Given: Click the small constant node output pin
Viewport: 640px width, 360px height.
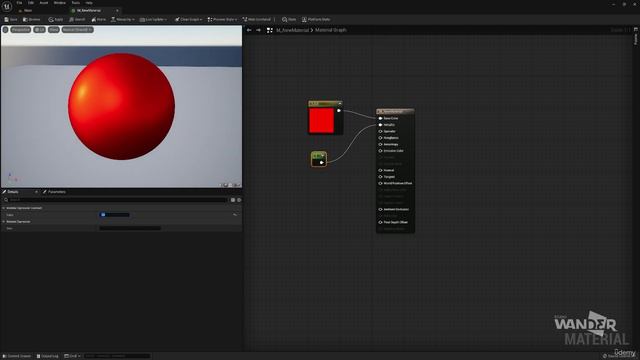Looking at the screenshot, I should pyautogui.click(x=322, y=162).
